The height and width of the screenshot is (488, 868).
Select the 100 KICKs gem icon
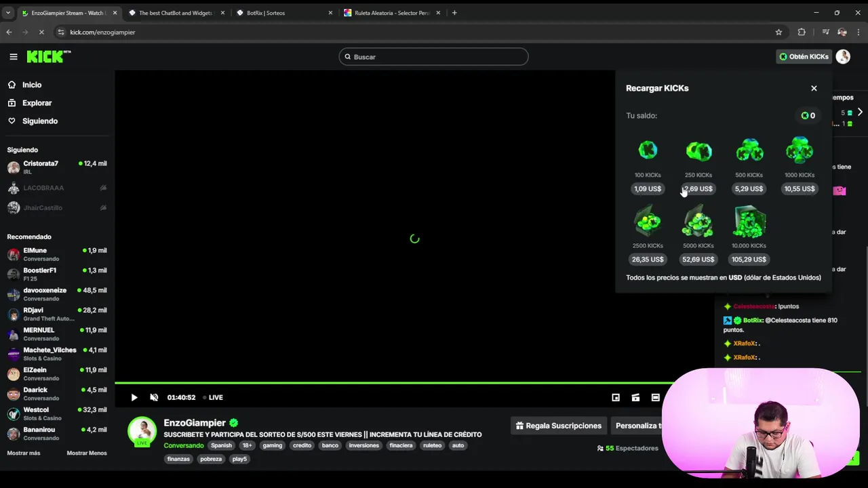point(648,150)
